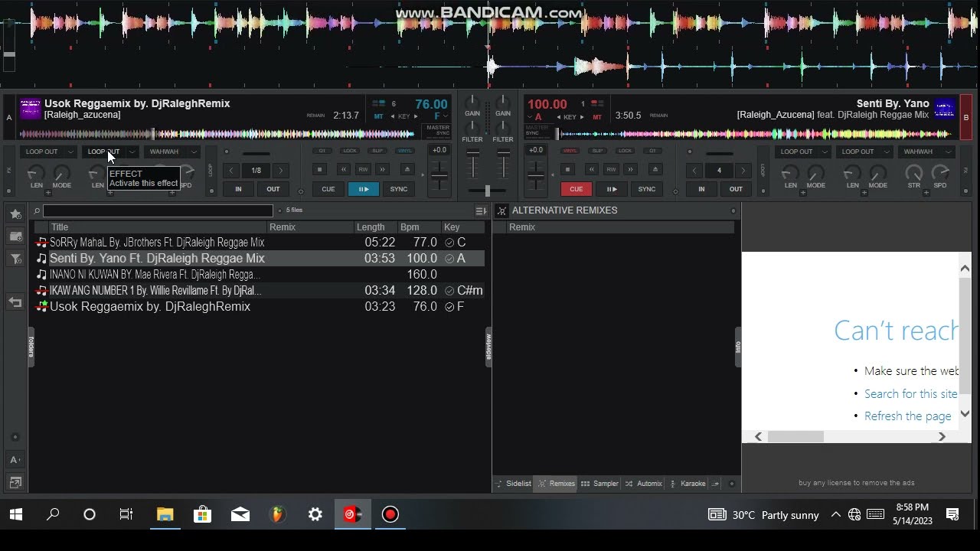Eject the track from deck A
The image size is (980, 551).
pyautogui.click(x=407, y=169)
